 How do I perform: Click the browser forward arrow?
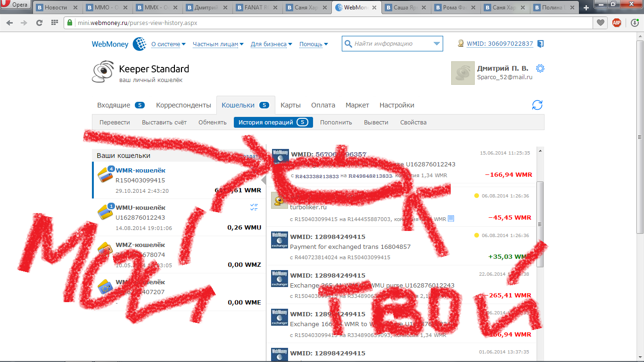click(24, 23)
